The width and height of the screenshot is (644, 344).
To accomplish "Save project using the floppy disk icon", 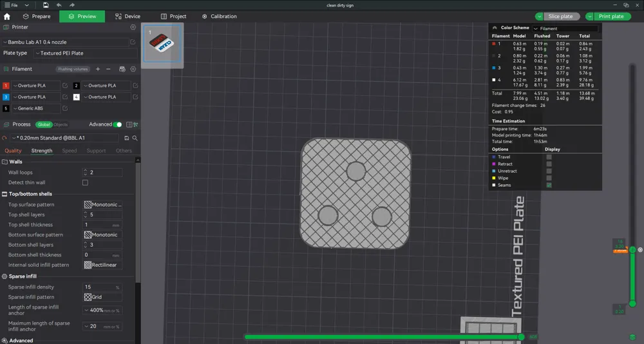I will pos(46,5).
